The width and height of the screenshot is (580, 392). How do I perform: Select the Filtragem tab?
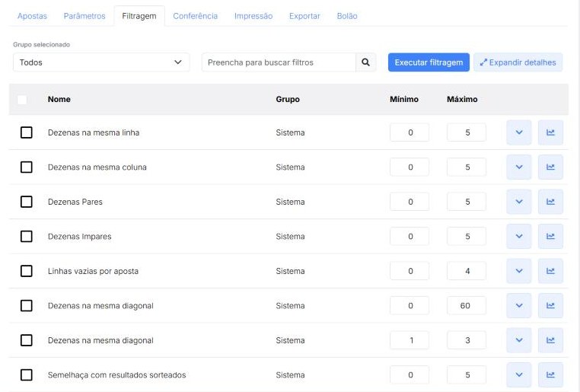coord(139,16)
